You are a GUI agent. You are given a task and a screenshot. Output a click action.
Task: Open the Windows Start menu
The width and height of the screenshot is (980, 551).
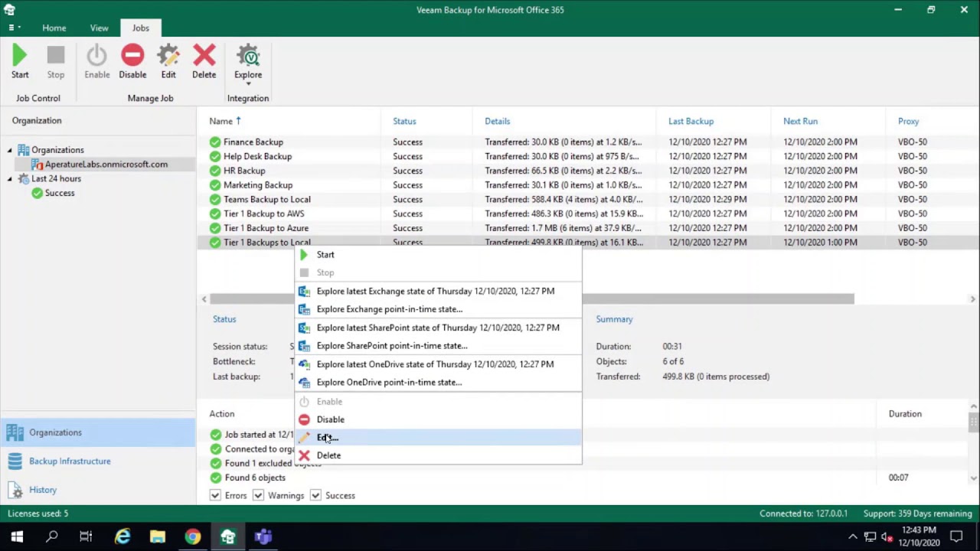[17, 536]
